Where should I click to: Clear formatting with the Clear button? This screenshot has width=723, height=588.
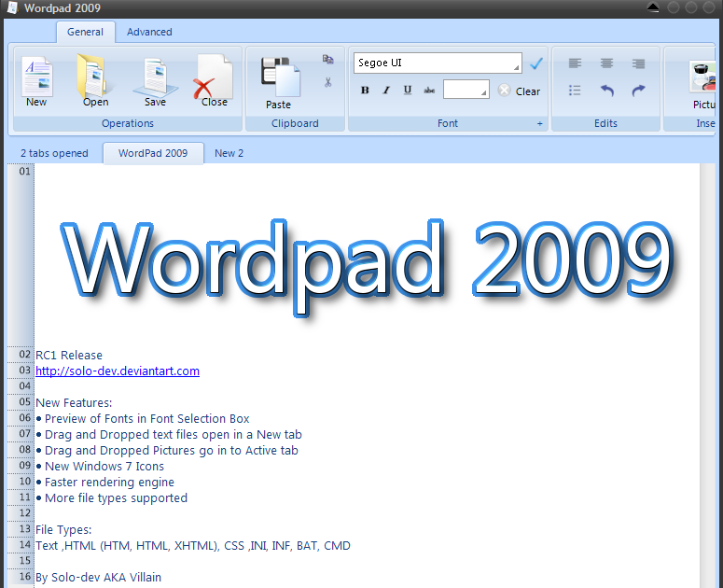point(520,91)
